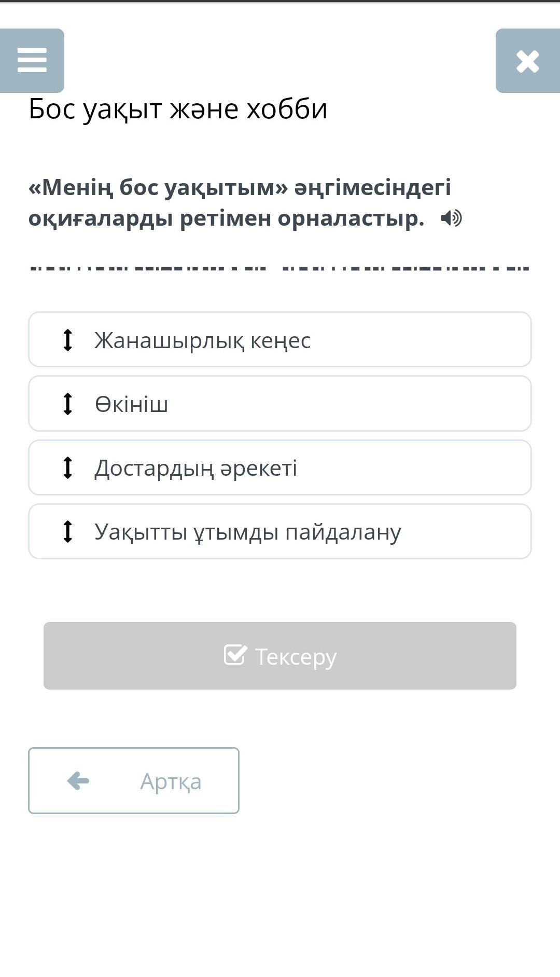Select the Өкініш item
The width and height of the screenshot is (560, 977).
(280, 404)
